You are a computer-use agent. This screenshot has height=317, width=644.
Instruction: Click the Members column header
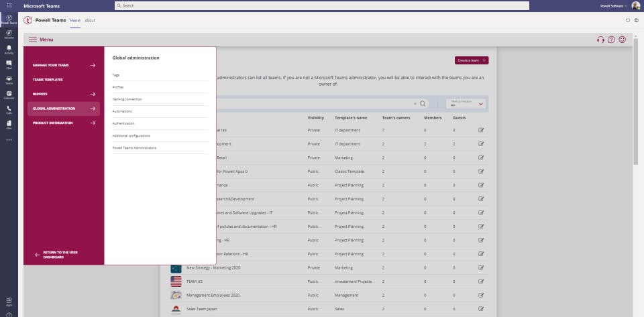coord(433,118)
